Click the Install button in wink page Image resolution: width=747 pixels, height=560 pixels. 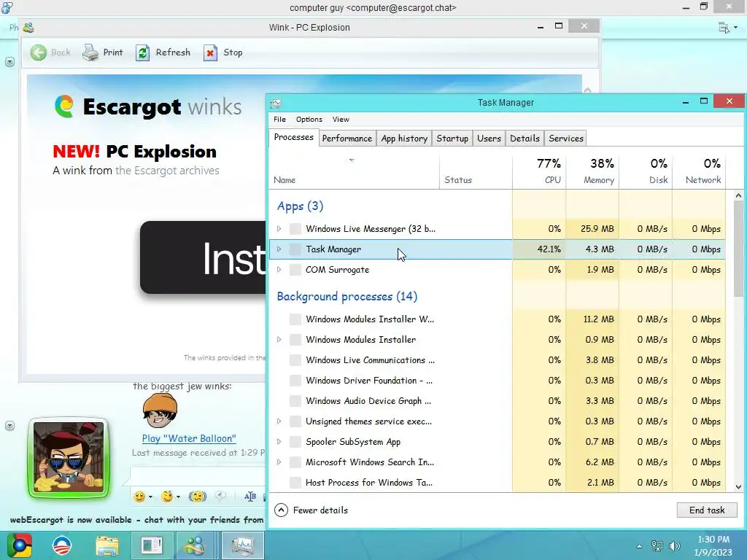(x=203, y=257)
